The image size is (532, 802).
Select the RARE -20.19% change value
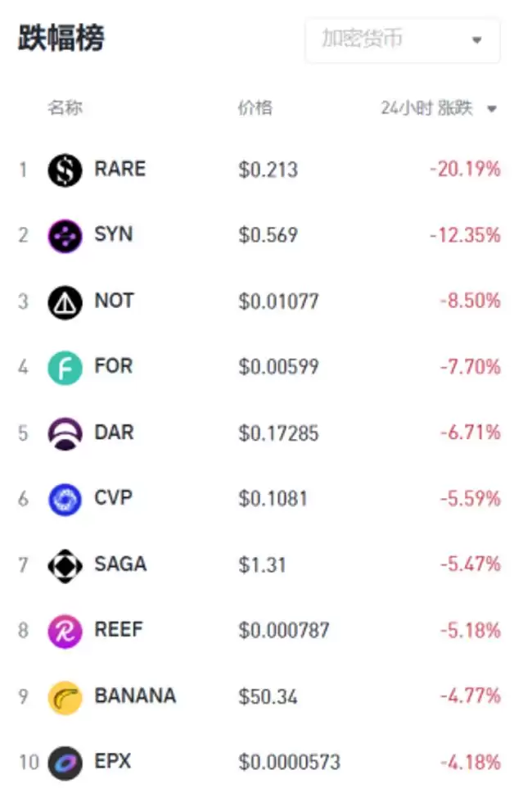pyautogui.click(x=465, y=170)
